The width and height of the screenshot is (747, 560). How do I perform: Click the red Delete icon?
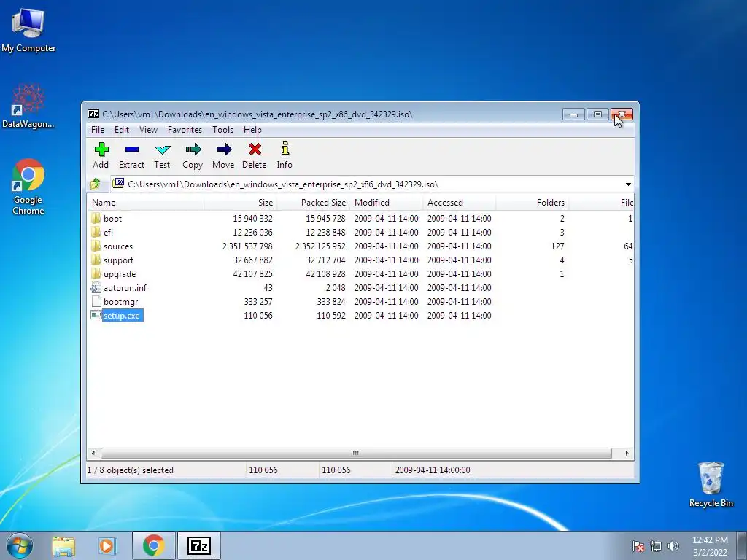255,149
